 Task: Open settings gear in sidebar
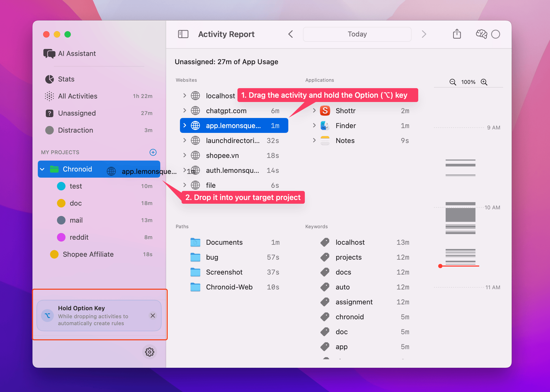tap(150, 352)
